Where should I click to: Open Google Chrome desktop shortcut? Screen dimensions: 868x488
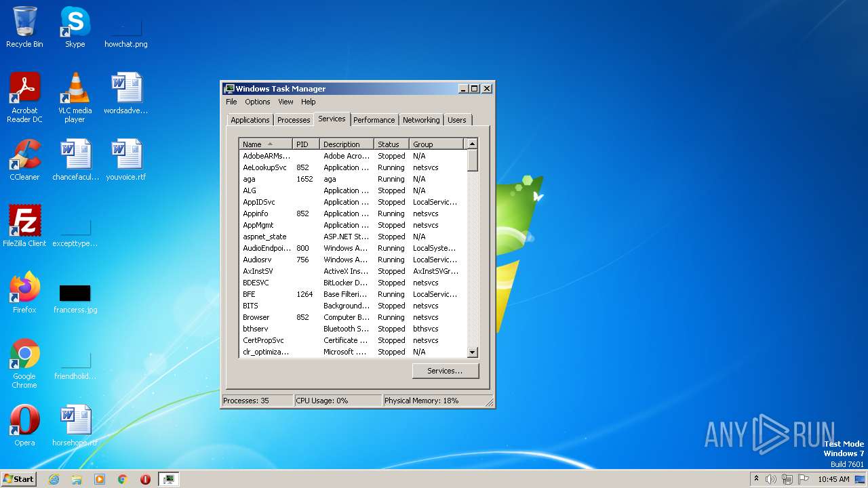pyautogui.click(x=24, y=363)
